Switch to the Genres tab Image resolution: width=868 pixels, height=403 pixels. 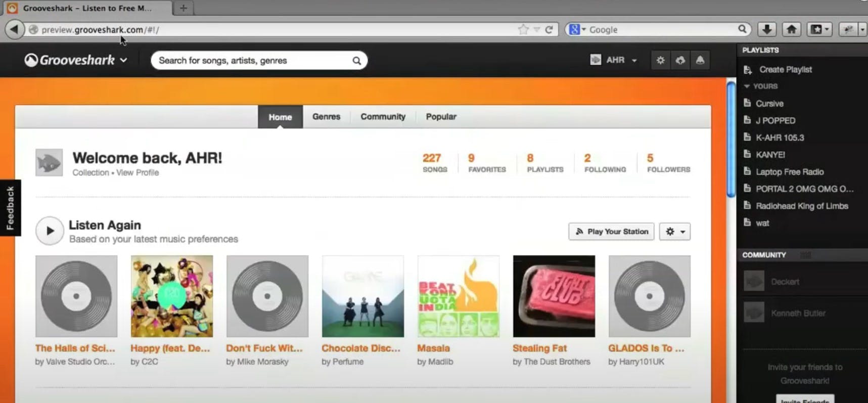pyautogui.click(x=326, y=117)
